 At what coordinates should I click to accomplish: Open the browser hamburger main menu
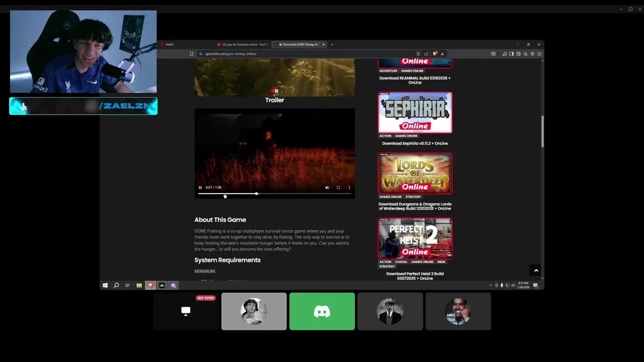[x=539, y=54]
